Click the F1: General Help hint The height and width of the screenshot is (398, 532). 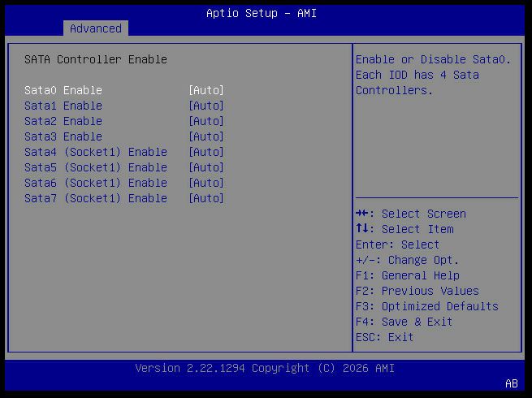(408, 275)
